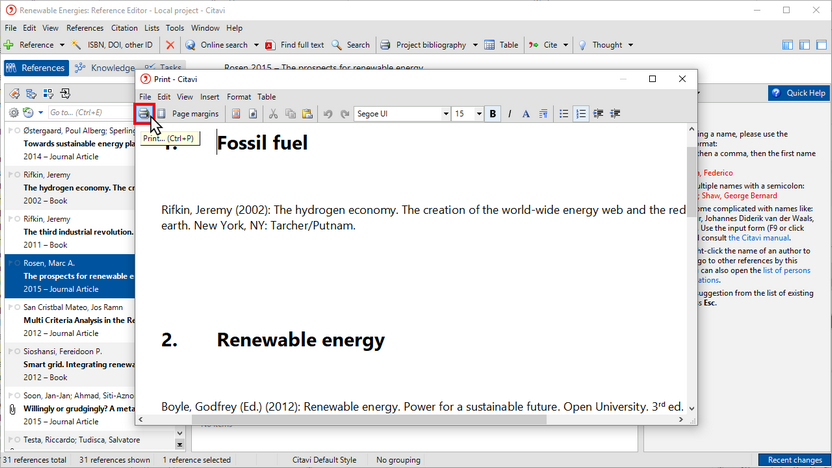Open the References menu in main window
832x468 pixels.
[x=85, y=28]
